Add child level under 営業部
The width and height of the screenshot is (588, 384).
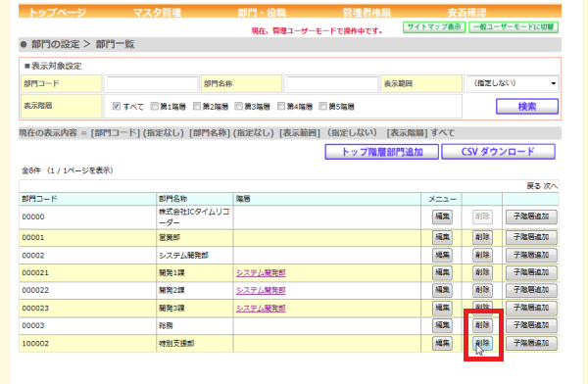tap(531, 237)
